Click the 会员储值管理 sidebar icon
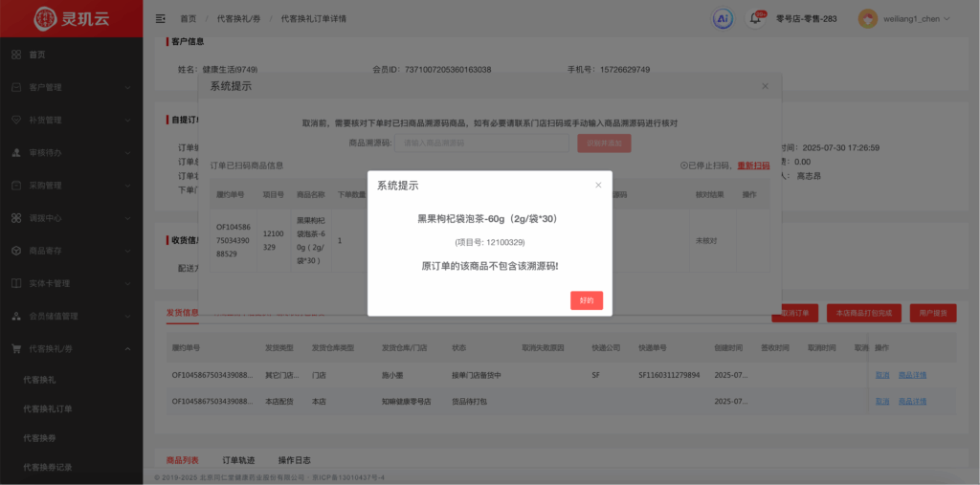This screenshot has width=980, height=485. tap(16, 316)
